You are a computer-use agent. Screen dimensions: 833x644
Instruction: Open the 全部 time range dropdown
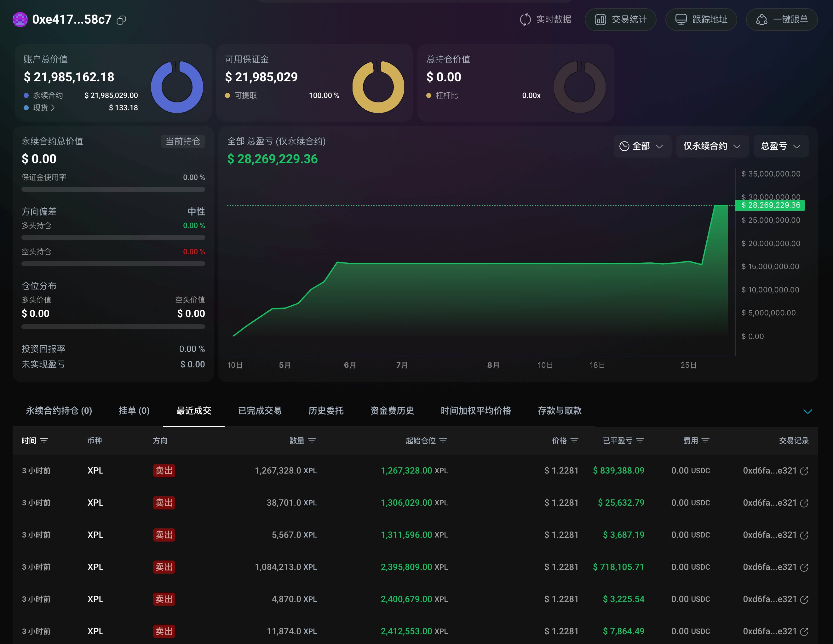(642, 146)
